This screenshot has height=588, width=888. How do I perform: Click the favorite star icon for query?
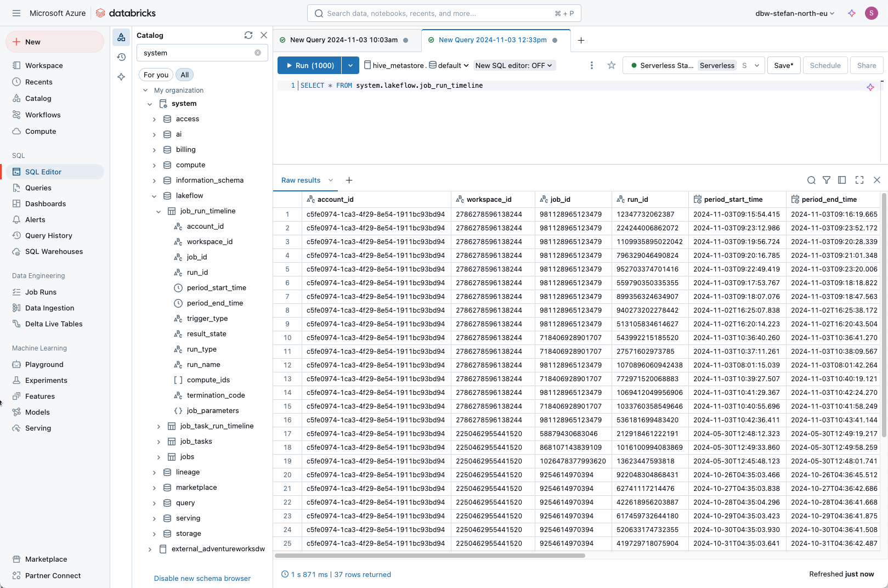tap(612, 65)
